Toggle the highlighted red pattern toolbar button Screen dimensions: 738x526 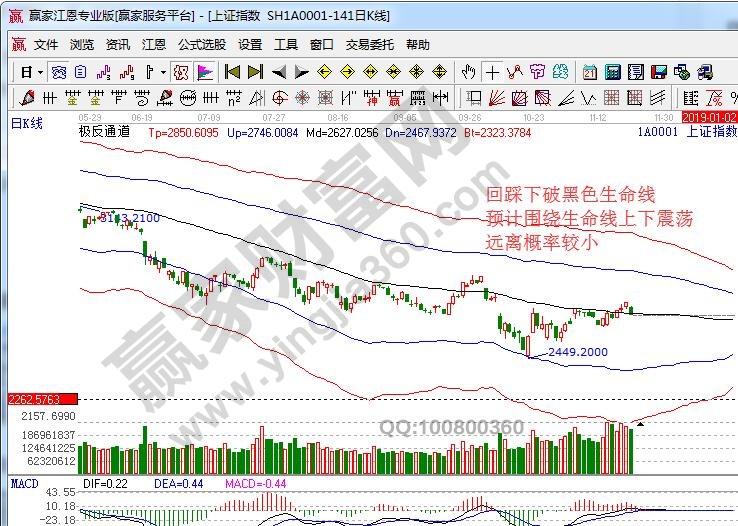point(180,72)
